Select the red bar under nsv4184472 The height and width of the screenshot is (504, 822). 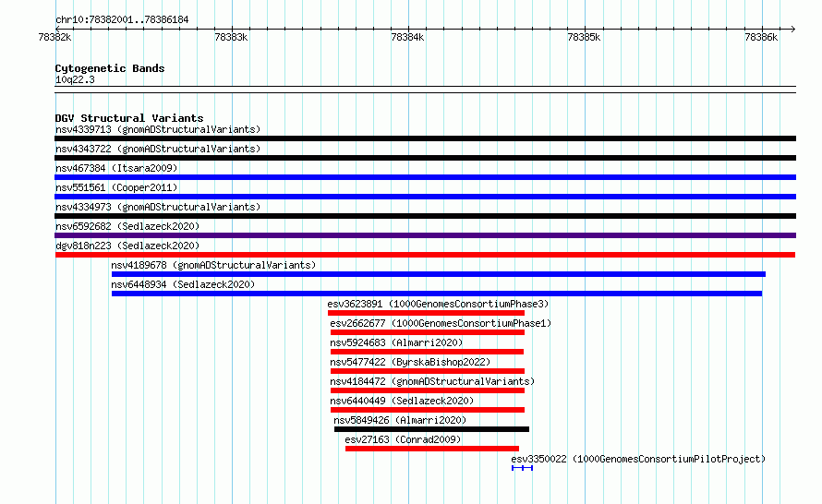[x=428, y=390]
